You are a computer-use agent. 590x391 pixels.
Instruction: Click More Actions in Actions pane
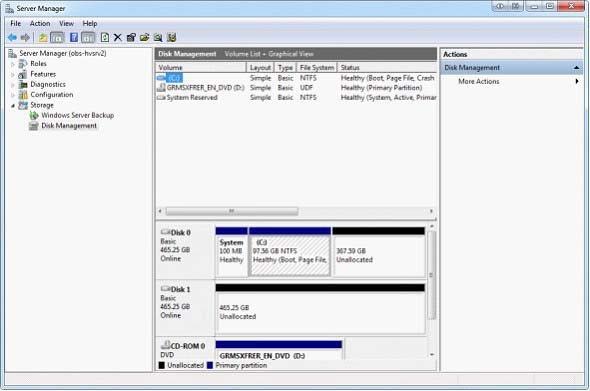(479, 81)
